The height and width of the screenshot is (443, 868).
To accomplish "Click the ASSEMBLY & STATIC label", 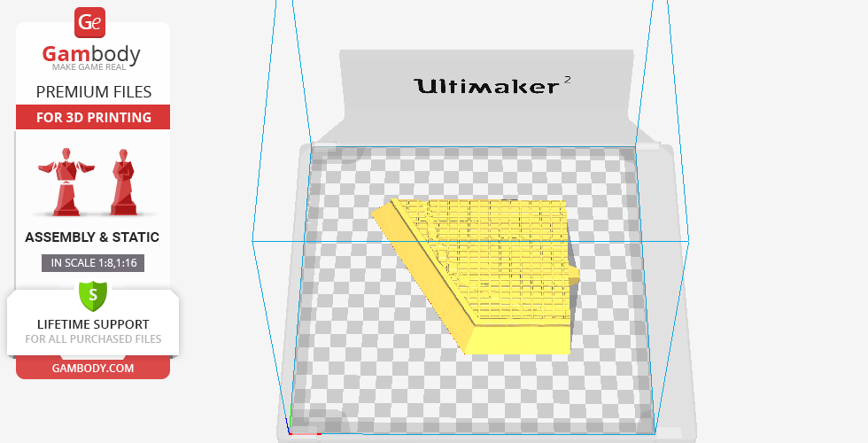I will 92,237.
